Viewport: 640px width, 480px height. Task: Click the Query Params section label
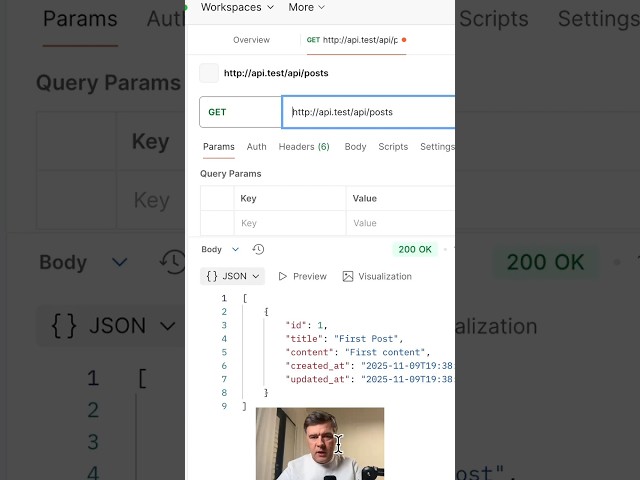pyautogui.click(x=231, y=174)
